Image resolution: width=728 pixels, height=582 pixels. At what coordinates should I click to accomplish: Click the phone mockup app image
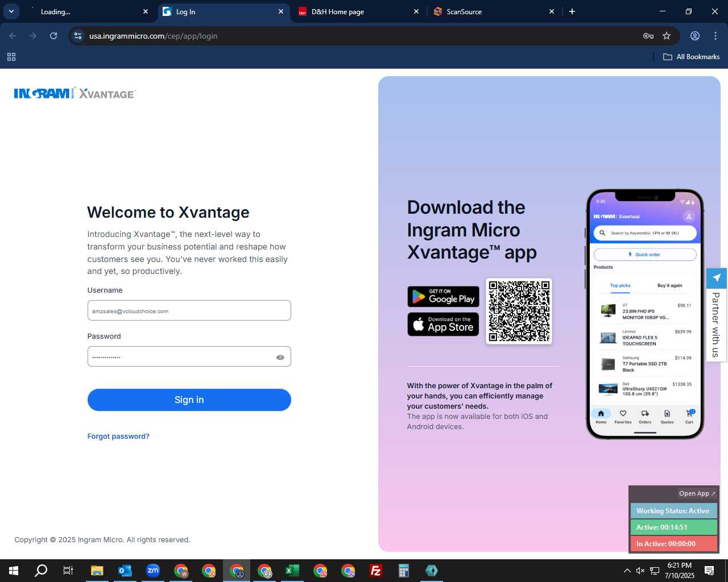tap(645, 314)
